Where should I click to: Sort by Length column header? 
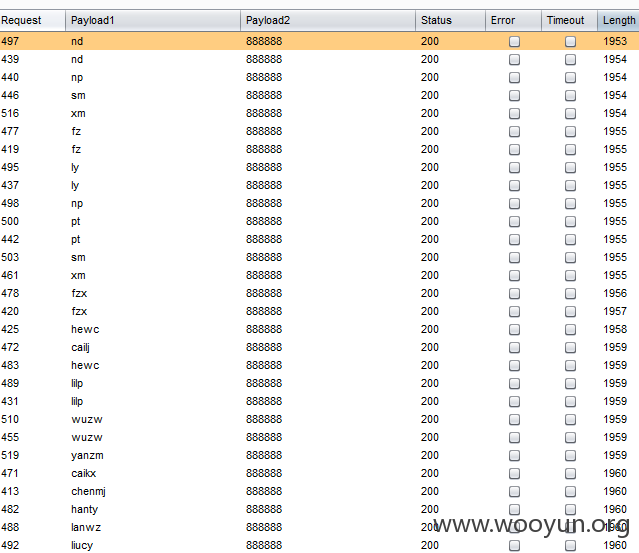[619, 20]
